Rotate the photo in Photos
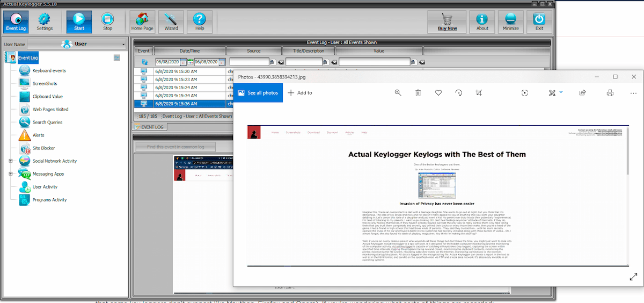Viewport: 644px width, 303px height. [x=459, y=92]
